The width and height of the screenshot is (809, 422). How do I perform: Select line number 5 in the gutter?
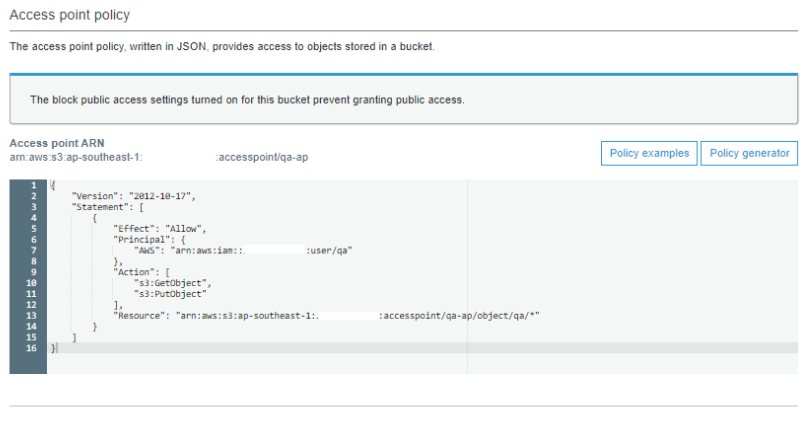(34, 228)
